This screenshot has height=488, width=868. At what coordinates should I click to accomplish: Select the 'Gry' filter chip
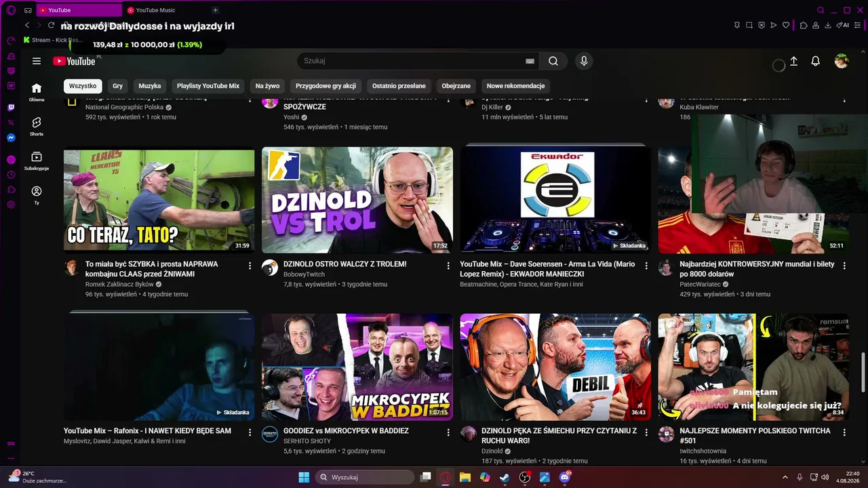pos(118,86)
